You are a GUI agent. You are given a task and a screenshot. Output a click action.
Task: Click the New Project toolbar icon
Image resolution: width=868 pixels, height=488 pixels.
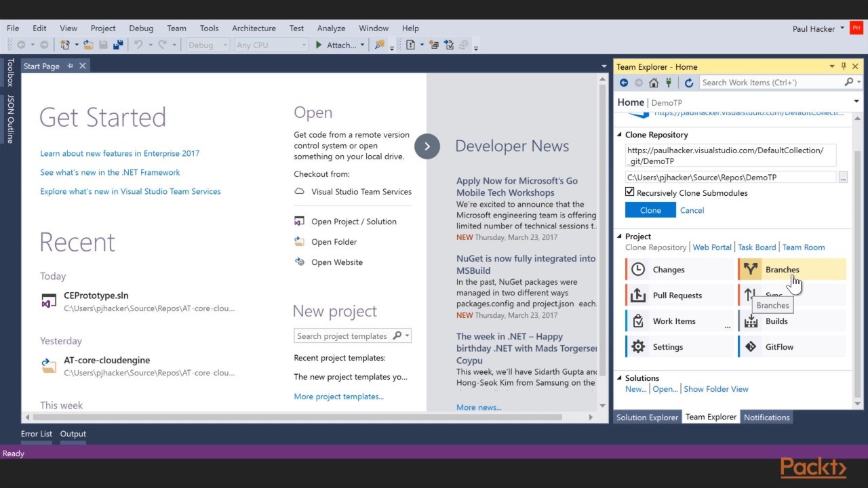click(65, 45)
